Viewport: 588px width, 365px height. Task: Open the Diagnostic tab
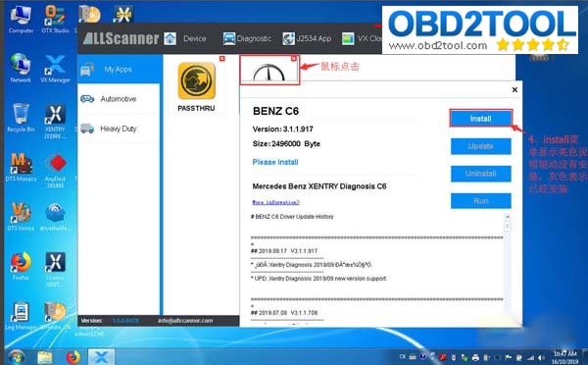click(247, 38)
